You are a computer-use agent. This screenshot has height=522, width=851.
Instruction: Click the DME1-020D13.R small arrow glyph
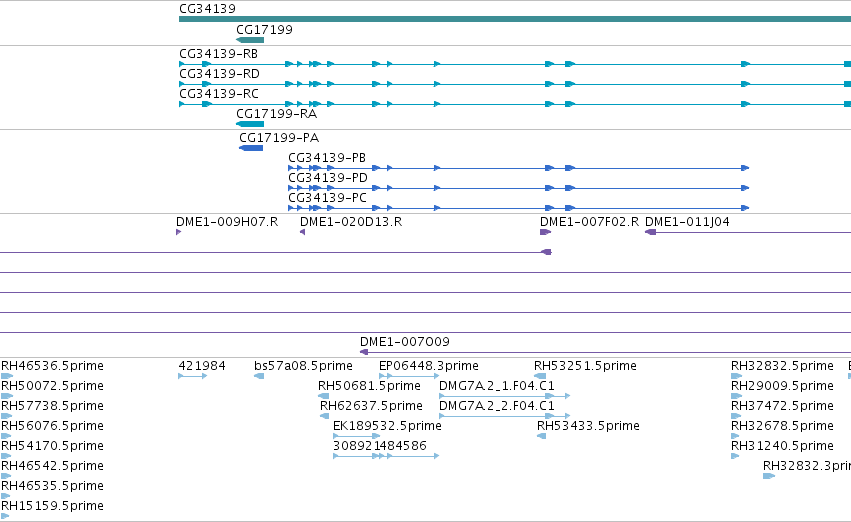[x=302, y=232]
